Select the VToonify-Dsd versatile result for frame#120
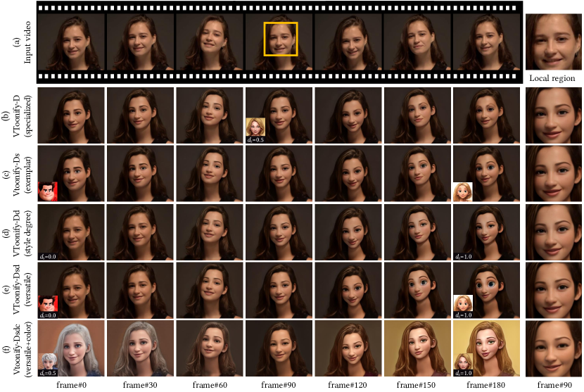This screenshot has height=392, width=584. coord(348,290)
